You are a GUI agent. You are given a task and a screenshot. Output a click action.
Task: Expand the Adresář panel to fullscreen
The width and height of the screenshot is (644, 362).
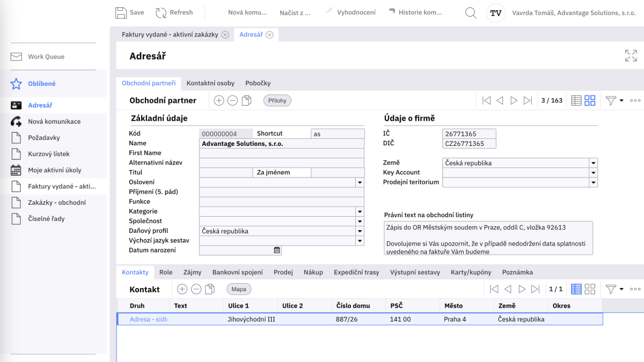631,56
